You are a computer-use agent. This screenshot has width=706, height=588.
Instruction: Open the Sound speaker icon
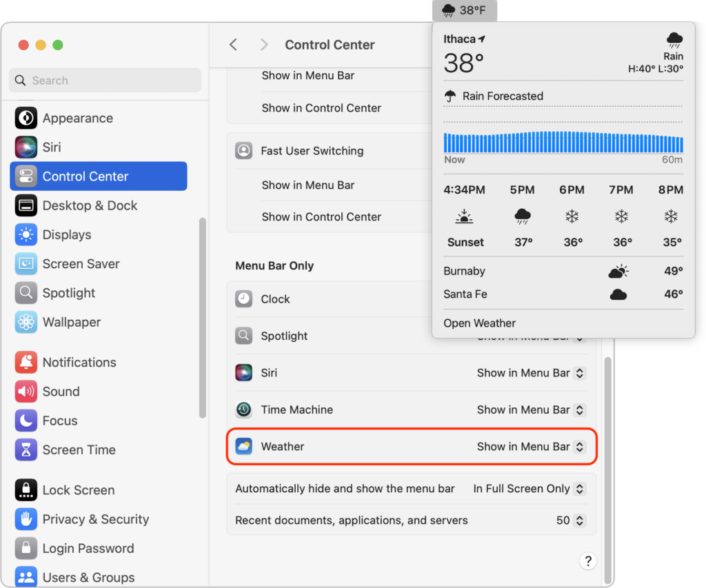[x=26, y=392]
